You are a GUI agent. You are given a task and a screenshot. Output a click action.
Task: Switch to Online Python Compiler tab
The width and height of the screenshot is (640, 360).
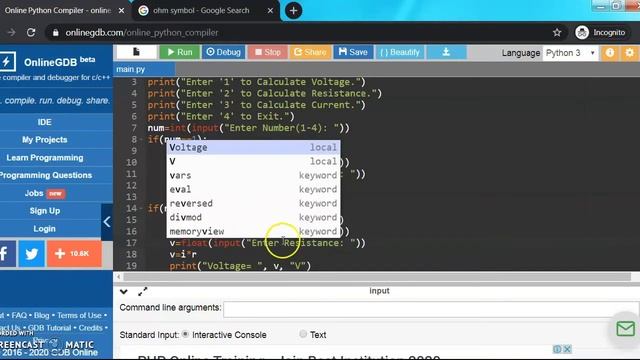[57, 11]
